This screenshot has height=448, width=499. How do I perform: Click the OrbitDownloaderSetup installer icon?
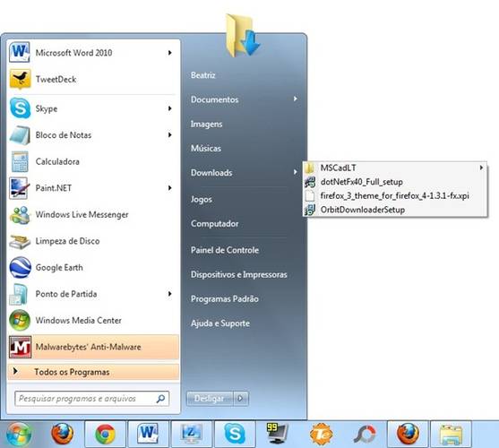pyautogui.click(x=310, y=210)
